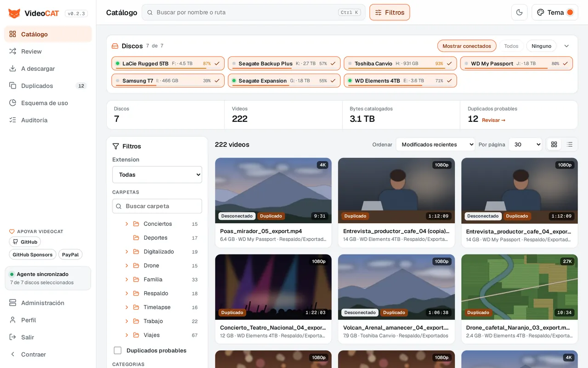Viewport: 588px width, 368px height.
Task: Open the Extension dropdown set to Todas
Action: (x=157, y=175)
